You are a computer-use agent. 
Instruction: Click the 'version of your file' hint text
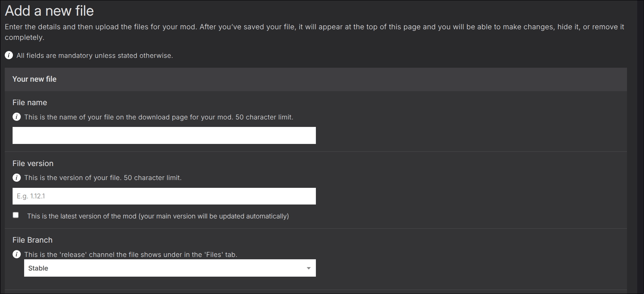pos(103,178)
